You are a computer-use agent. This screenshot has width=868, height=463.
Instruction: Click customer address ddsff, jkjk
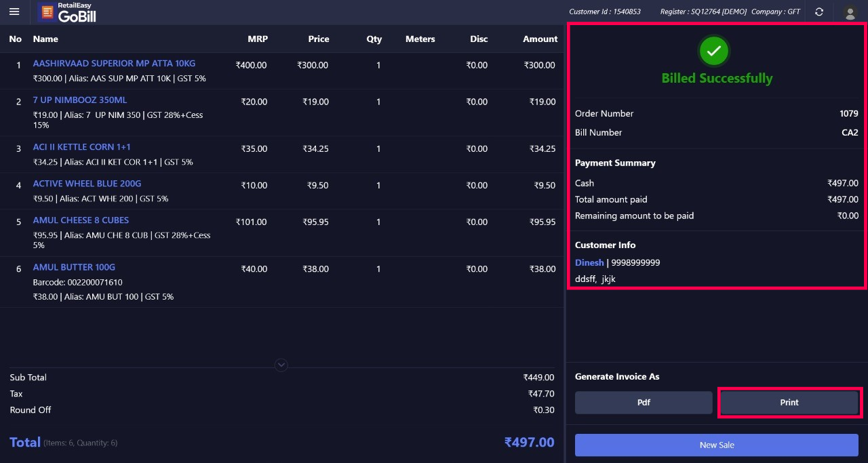[x=595, y=279]
